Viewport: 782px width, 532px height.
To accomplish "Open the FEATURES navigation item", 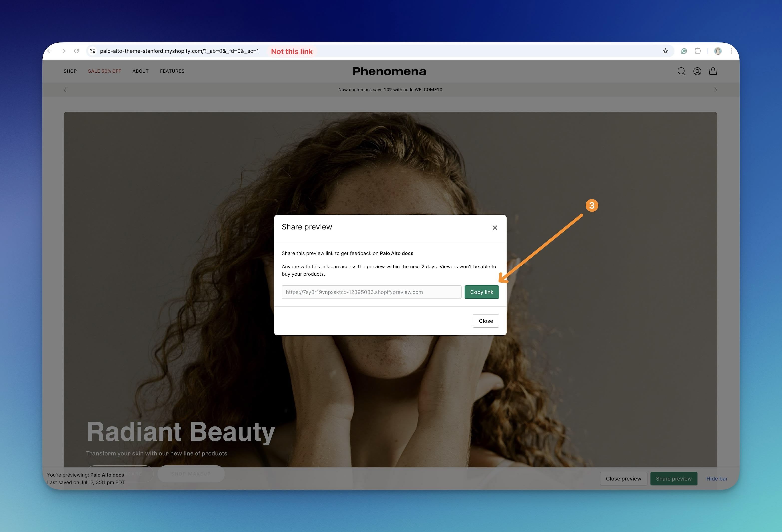I will pyautogui.click(x=172, y=71).
